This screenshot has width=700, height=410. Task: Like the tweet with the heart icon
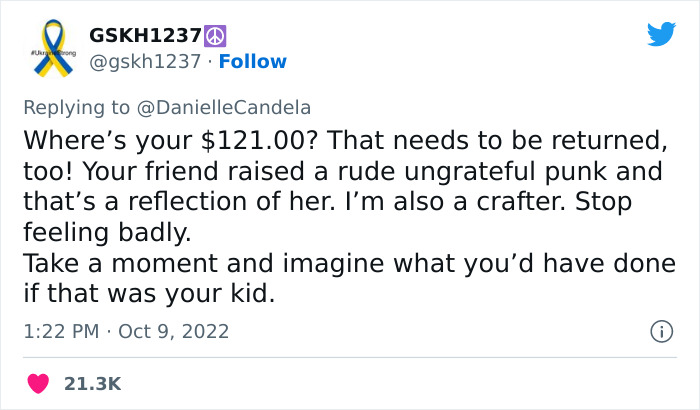(x=38, y=383)
